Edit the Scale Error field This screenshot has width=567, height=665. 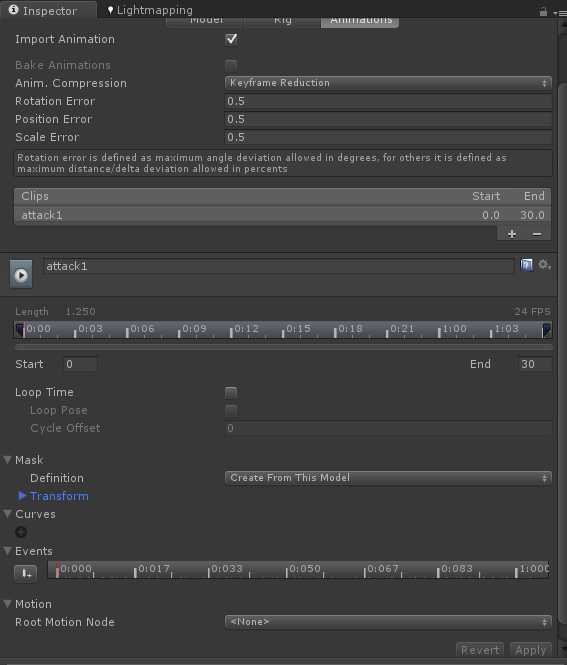(388, 137)
